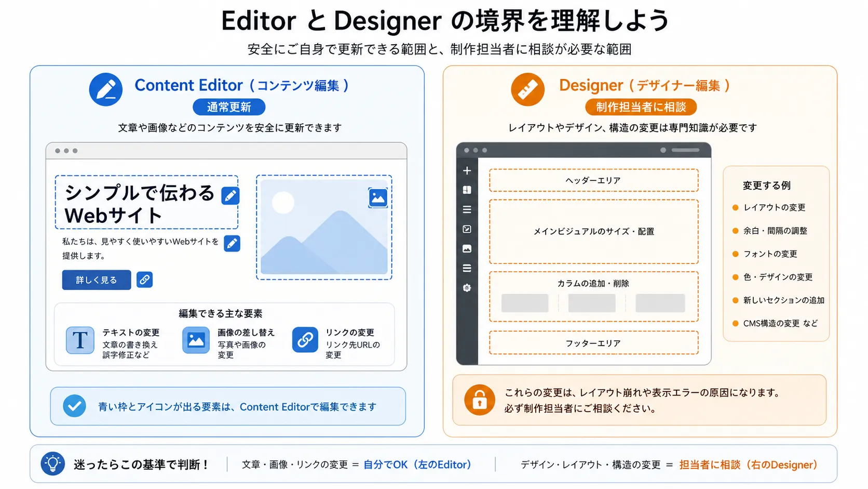Click the layout grid icon in Designer sidebar

467,190
